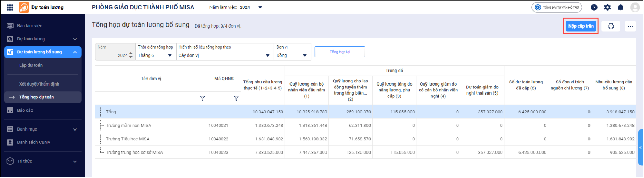Click the Tổng nhu cầu lương thực tế header
Image resolution: width=644 pixels, height=178 pixels.
[263, 85]
